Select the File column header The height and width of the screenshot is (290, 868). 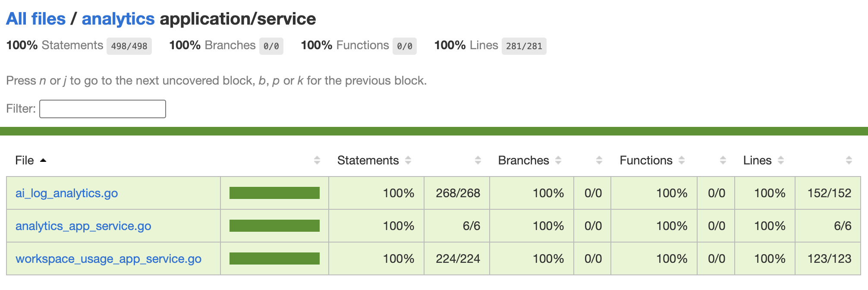(x=25, y=161)
